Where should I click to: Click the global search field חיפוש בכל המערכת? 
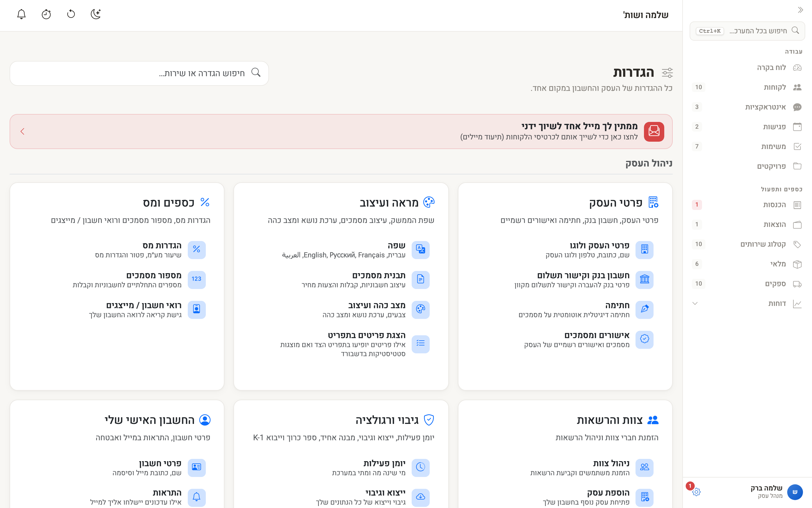pos(747,31)
